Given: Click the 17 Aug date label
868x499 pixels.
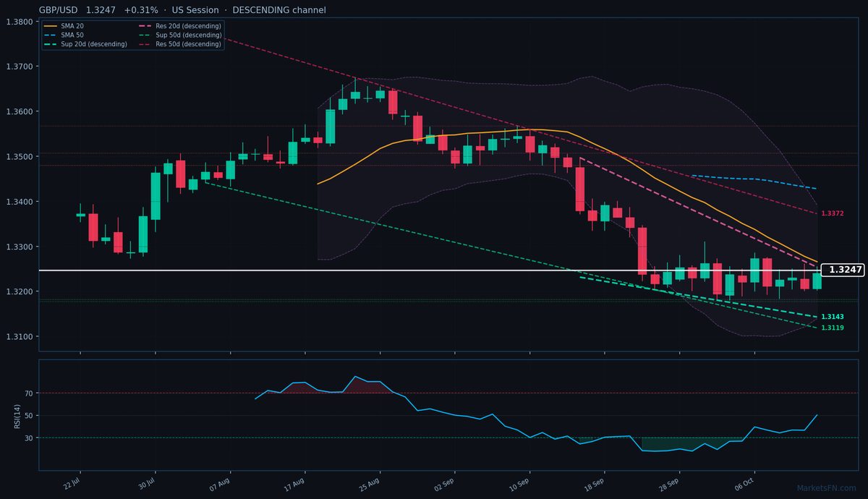Looking at the screenshot, I should 297,484.
